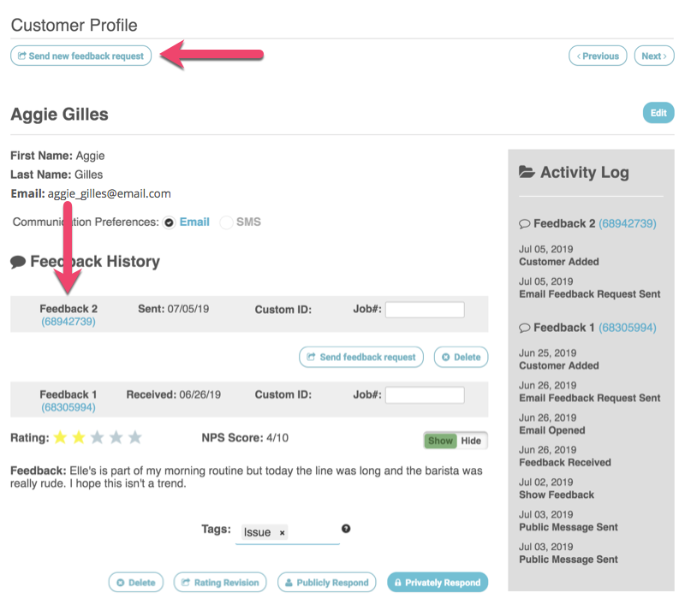Click the speech bubble icon beside Feedback 2 entry

[524, 223]
